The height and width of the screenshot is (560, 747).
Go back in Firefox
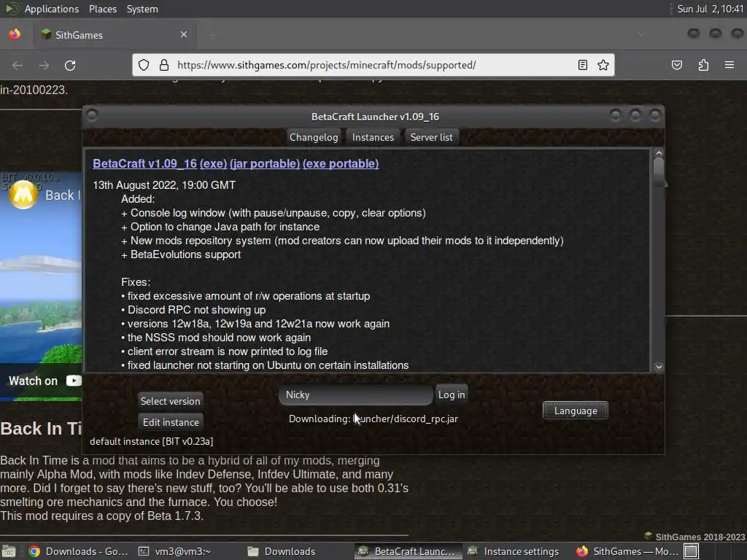click(18, 65)
